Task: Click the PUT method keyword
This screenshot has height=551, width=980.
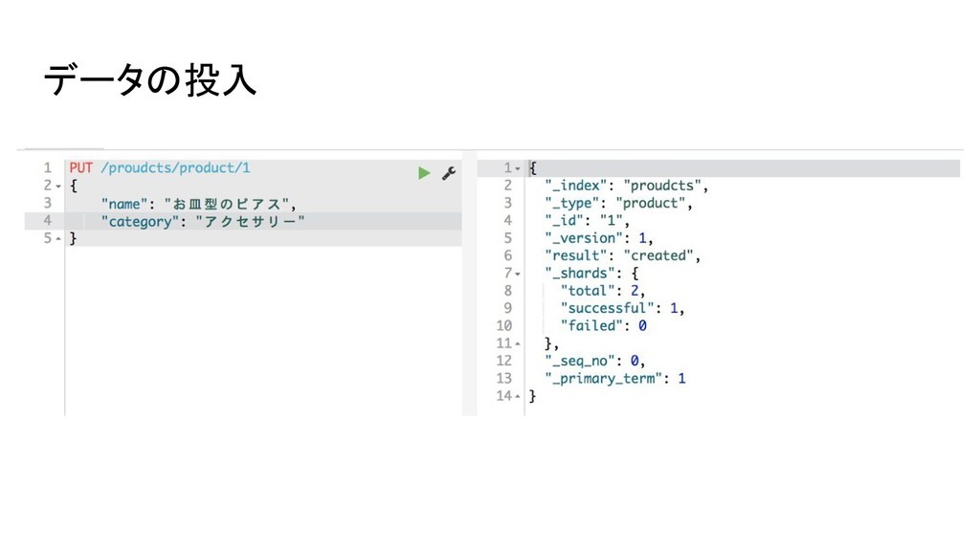Action: pos(80,168)
